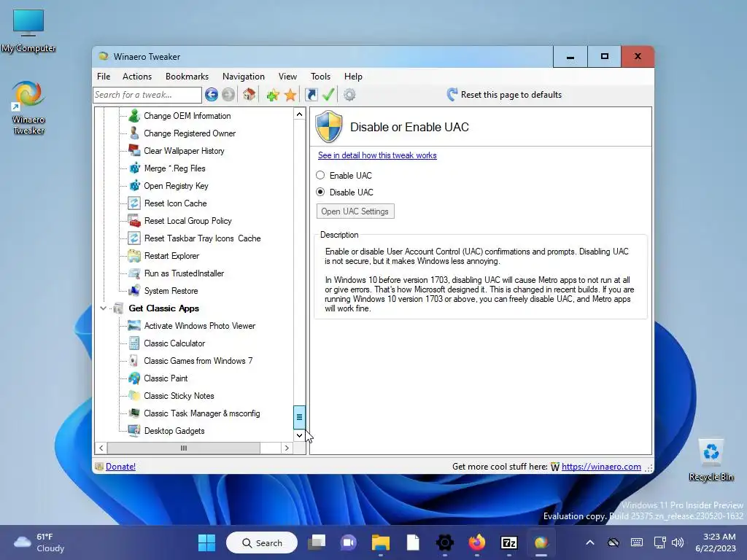The width and height of the screenshot is (747, 560).
Task: Click the Back navigation arrow icon
Action: (212, 95)
